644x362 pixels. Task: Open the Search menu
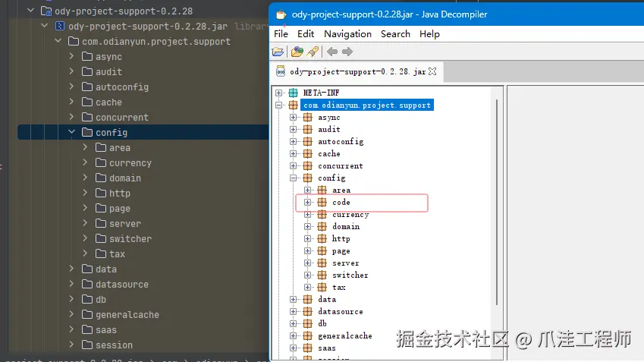[395, 34]
